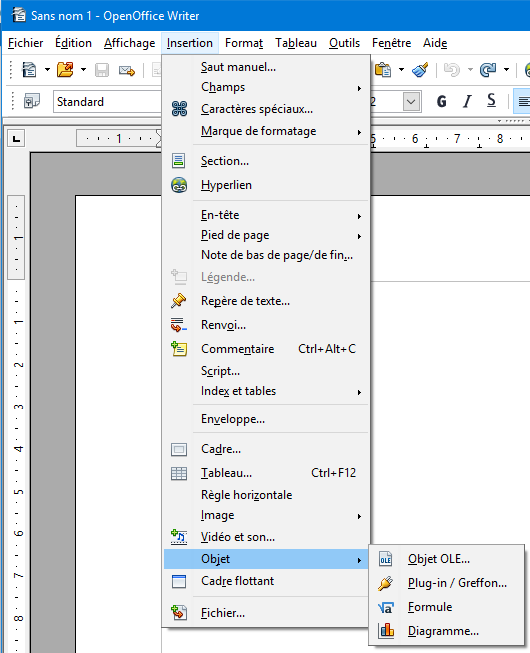The width and height of the screenshot is (530, 653).
Task: Choose Règle horizontale menu entry
Action: click(x=266, y=495)
